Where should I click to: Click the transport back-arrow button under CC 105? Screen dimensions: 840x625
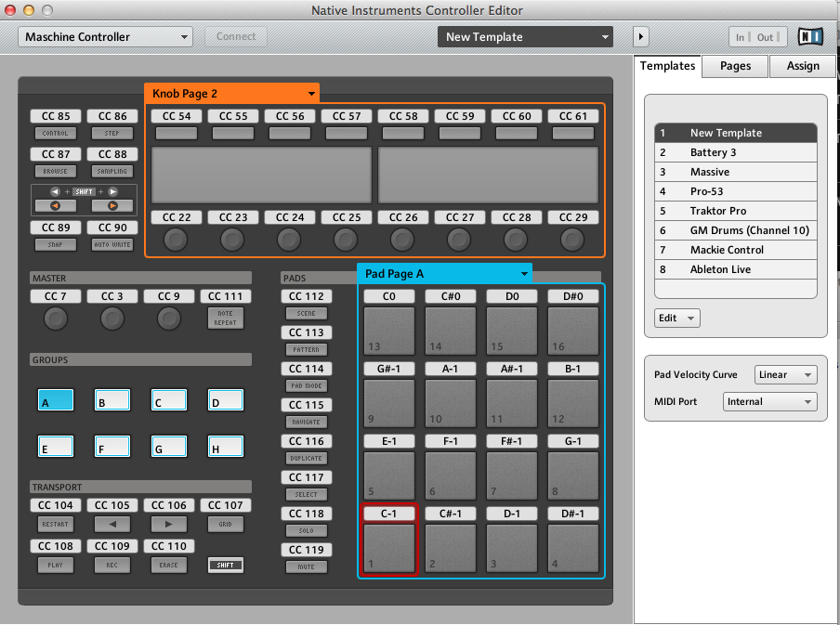[x=112, y=525]
